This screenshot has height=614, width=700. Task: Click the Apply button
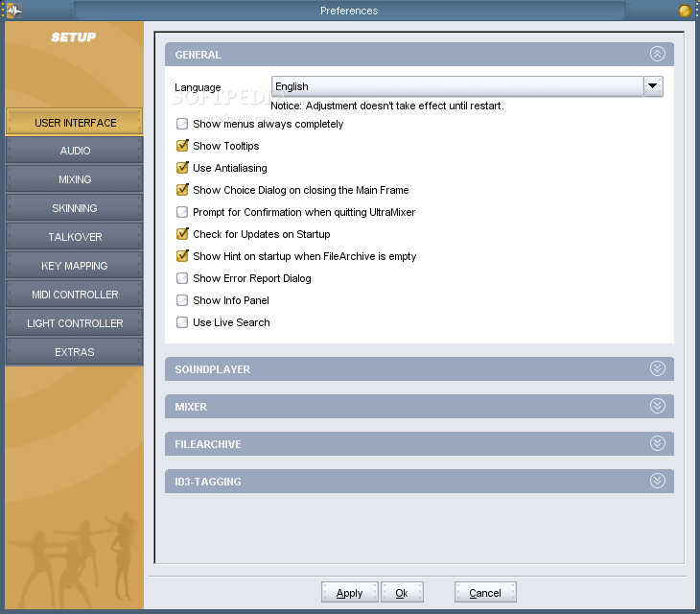[x=350, y=592]
